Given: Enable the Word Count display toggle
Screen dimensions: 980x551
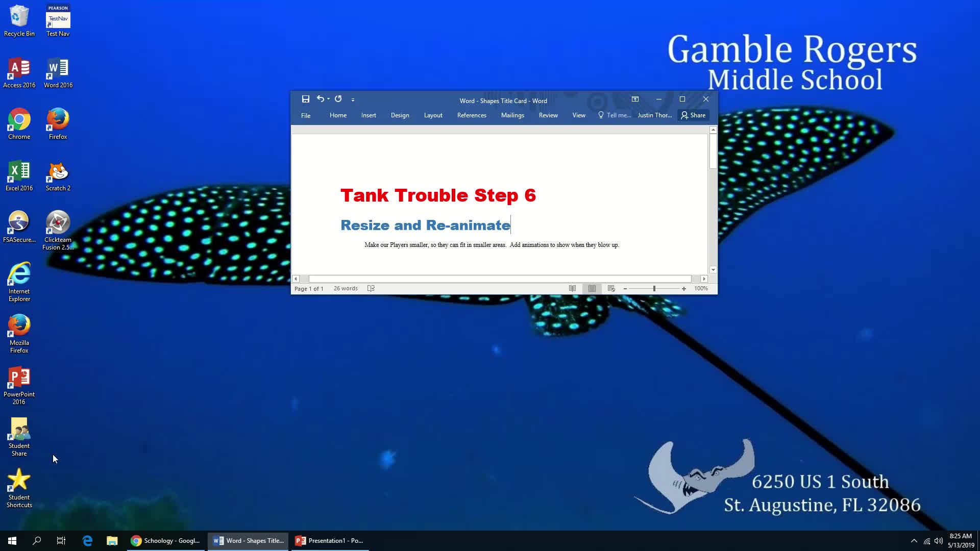Looking at the screenshot, I should (x=346, y=288).
